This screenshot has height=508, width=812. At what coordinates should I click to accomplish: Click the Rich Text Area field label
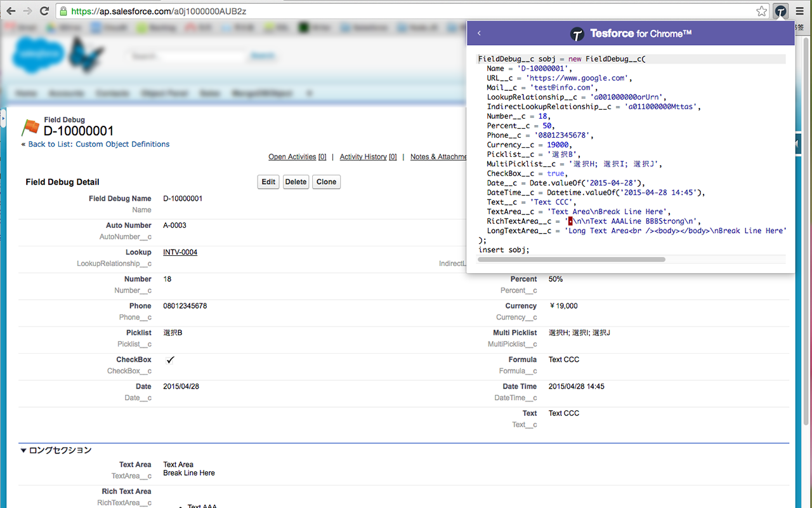point(126,491)
